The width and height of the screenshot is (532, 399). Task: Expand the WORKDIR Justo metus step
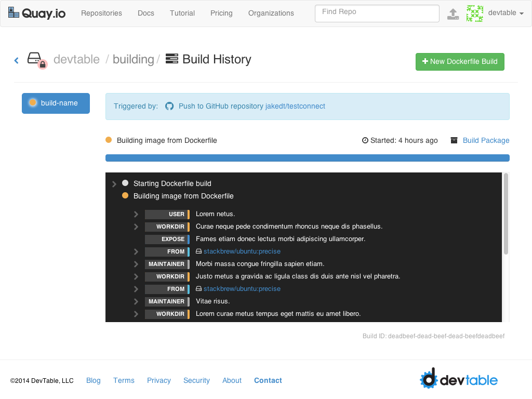click(x=136, y=276)
